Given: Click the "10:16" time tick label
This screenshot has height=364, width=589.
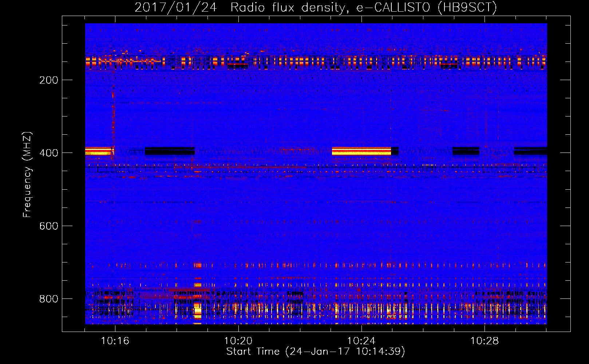Looking at the screenshot, I should coord(115,341).
